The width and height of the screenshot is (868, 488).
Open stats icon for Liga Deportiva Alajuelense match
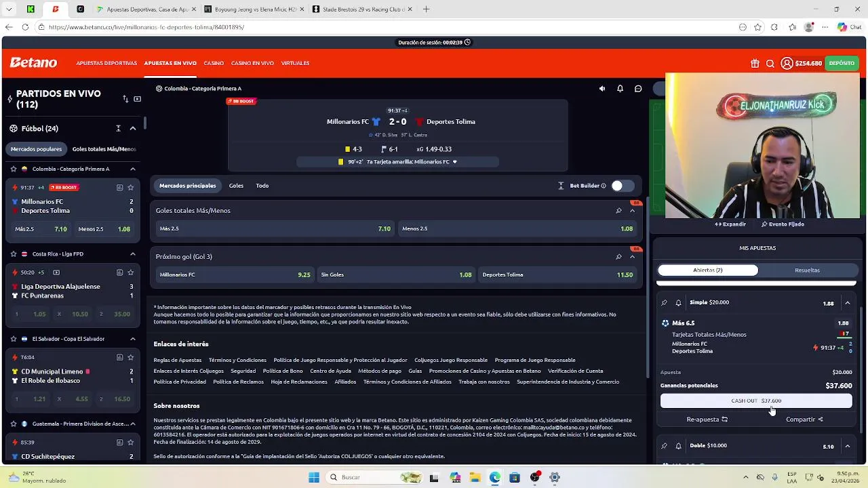pos(119,272)
